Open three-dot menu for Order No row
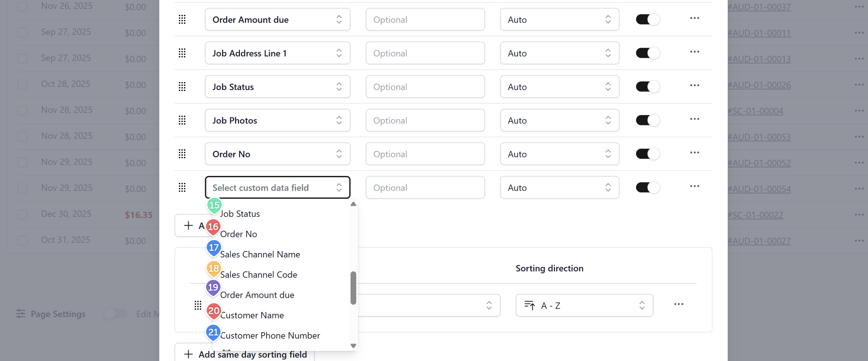This screenshot has width=868, height=361. [694, 153]
